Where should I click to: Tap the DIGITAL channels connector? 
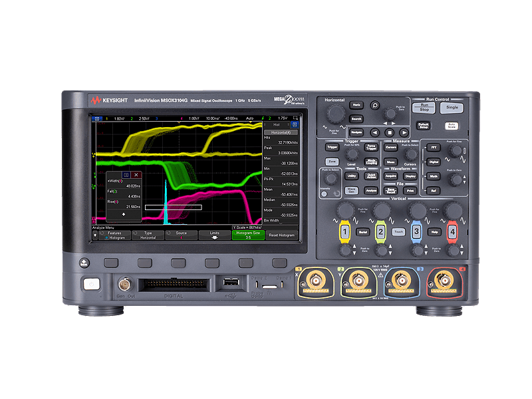(x=174, y=285)
